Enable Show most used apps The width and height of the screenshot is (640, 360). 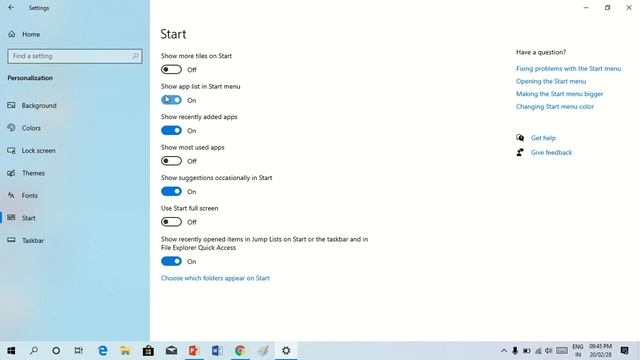171,161
